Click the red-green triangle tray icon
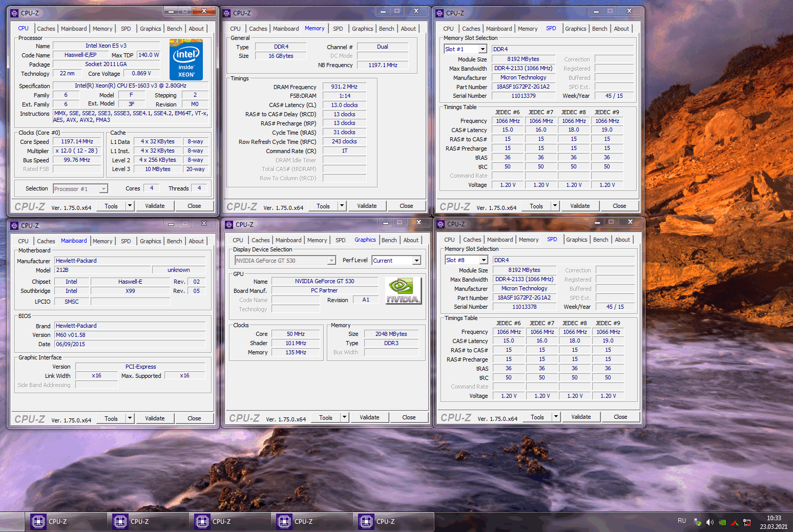Screen dimensions: 793x532 tap(735, 522)
